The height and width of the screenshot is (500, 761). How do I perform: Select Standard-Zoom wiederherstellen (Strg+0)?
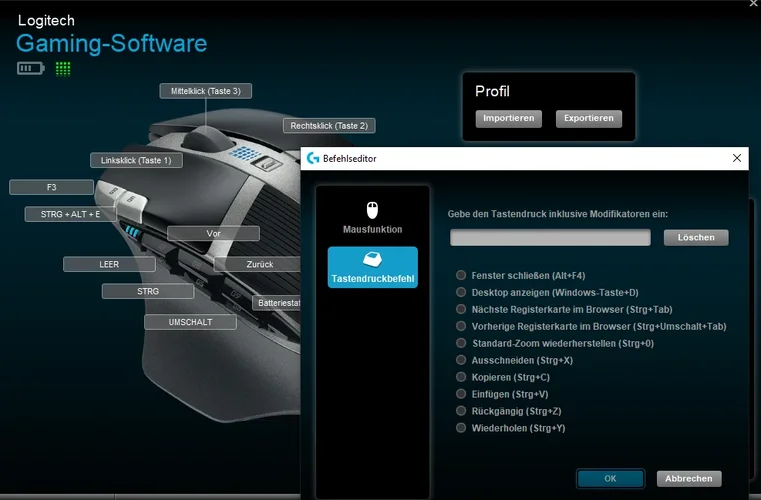pyautogui.click(x=555, y=343)
